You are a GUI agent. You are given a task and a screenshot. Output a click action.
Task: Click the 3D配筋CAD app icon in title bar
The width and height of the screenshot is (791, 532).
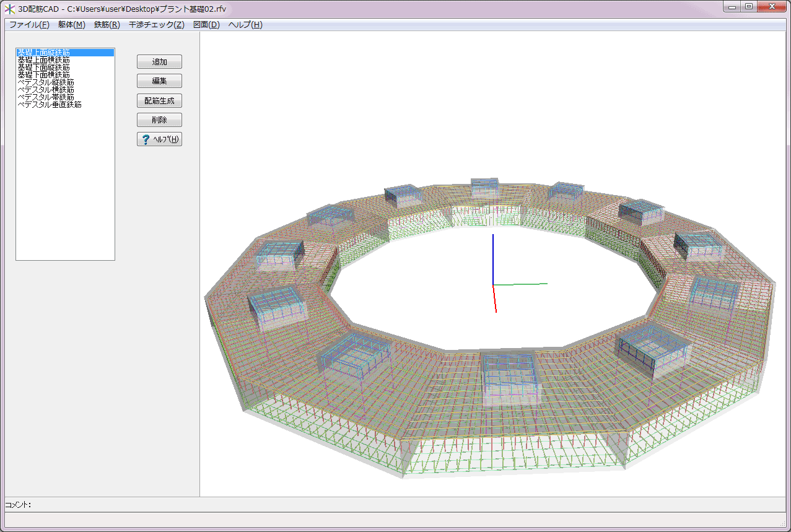point(10,9)
